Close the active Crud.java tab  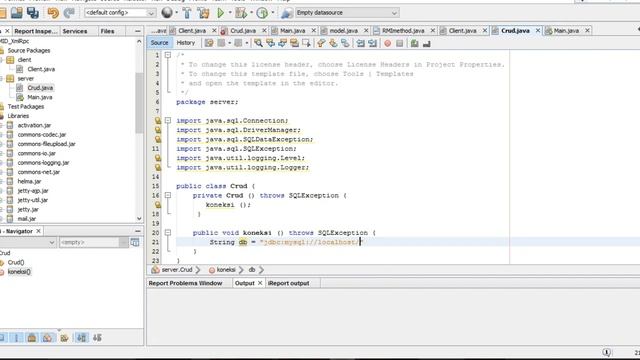click(538, 31)
